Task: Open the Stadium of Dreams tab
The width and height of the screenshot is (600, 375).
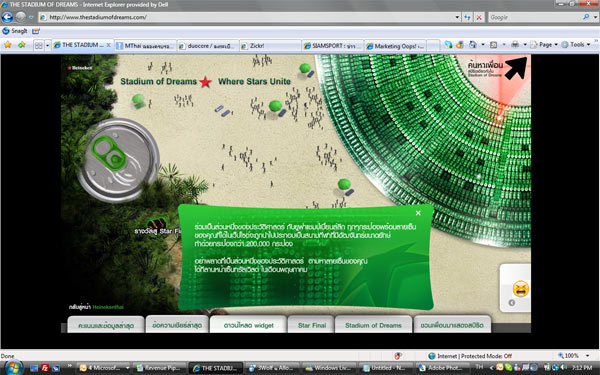Action: pos(373,325)
